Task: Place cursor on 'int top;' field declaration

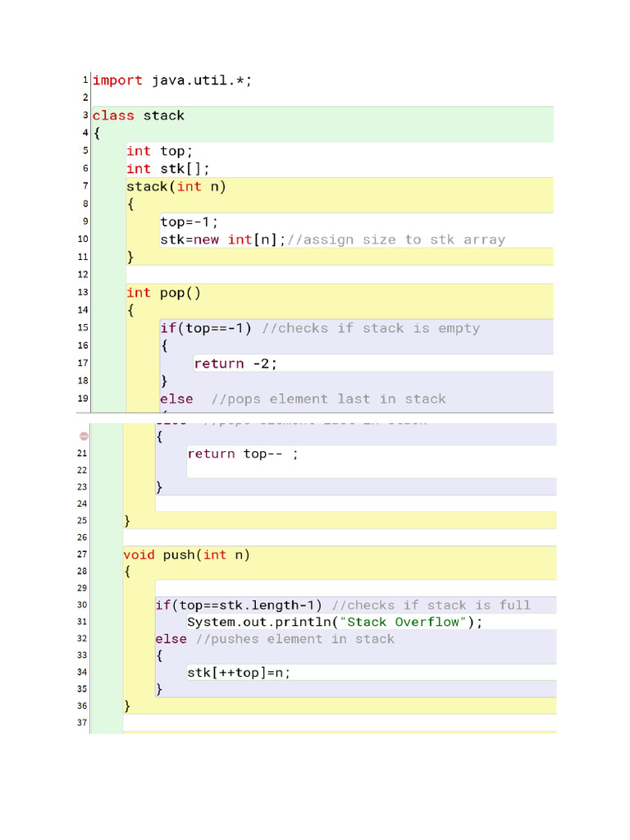Action: tap(159, 151)
